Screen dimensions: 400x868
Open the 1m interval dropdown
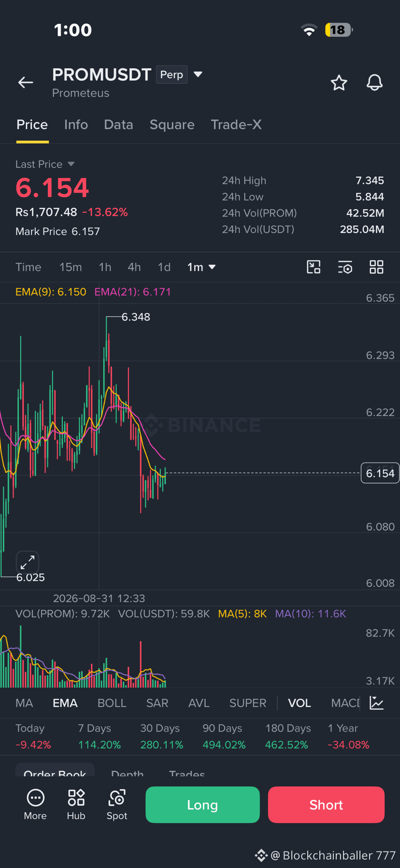tap(201, 267)
